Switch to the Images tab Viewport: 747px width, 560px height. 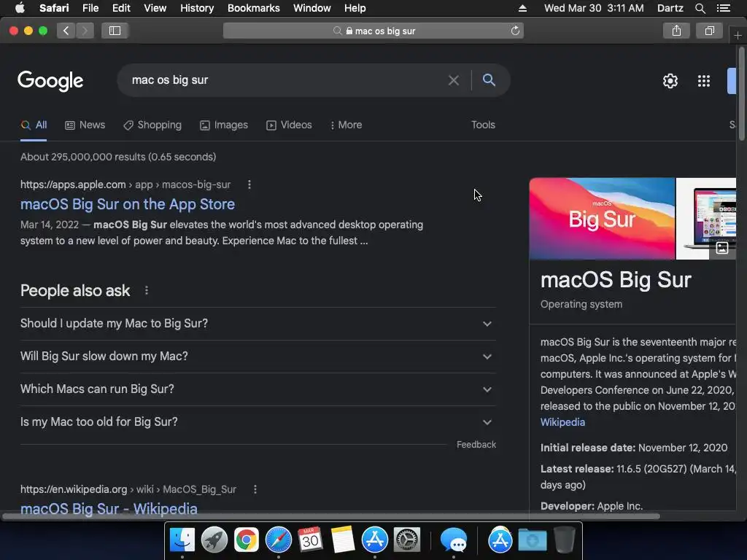pyautogui.click(x=224, y=125)
